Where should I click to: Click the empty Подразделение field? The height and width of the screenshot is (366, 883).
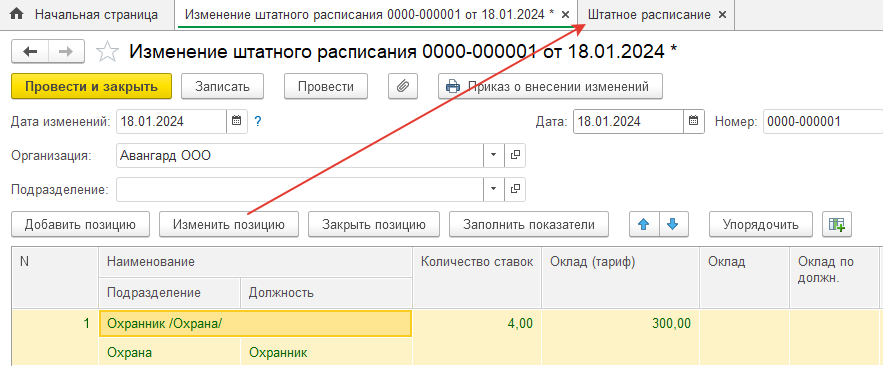300,189
